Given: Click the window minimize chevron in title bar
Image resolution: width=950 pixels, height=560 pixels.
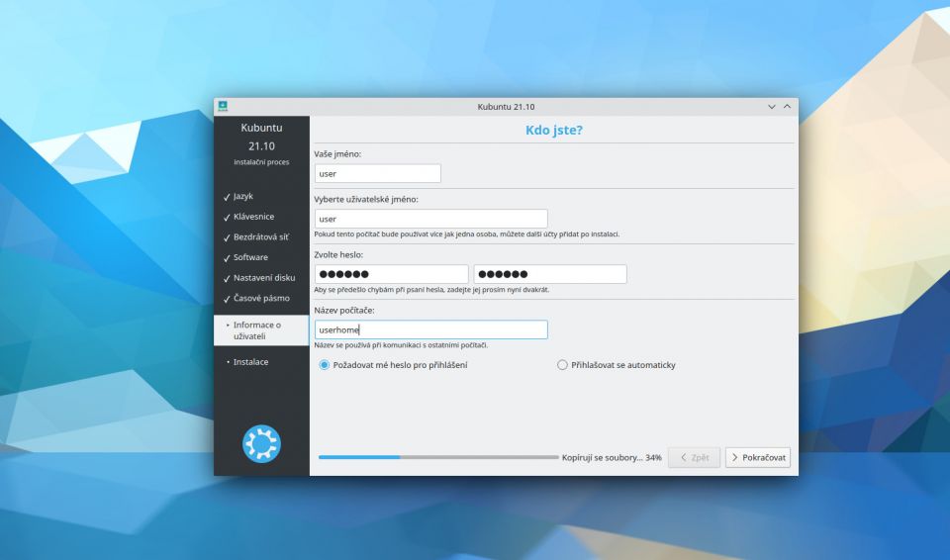Looking at the screenshot, I should 772,107.
